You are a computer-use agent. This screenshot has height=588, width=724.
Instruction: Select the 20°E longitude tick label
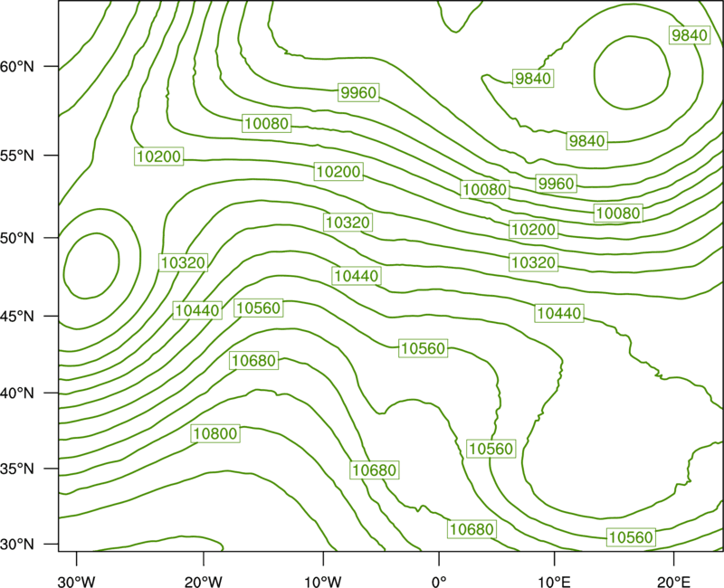673,582
